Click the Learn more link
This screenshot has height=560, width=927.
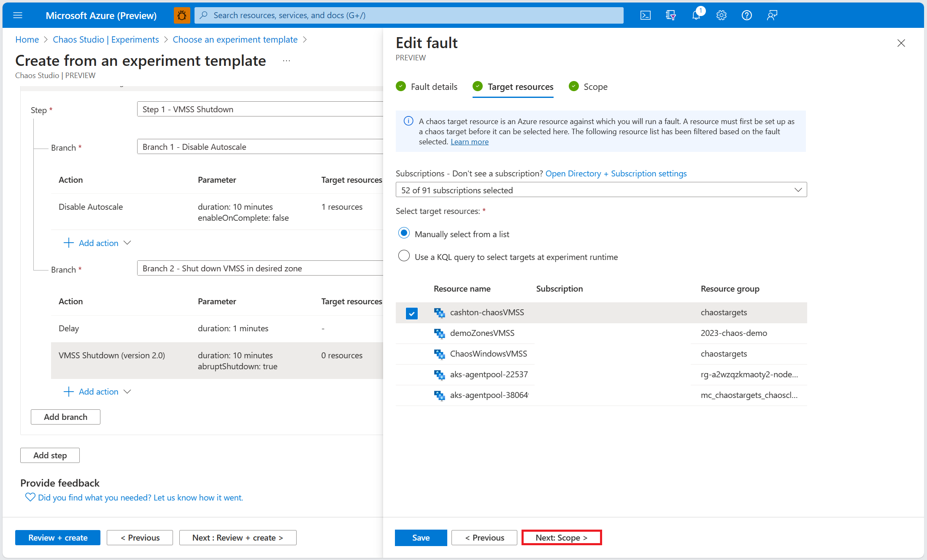pos(469,141)
